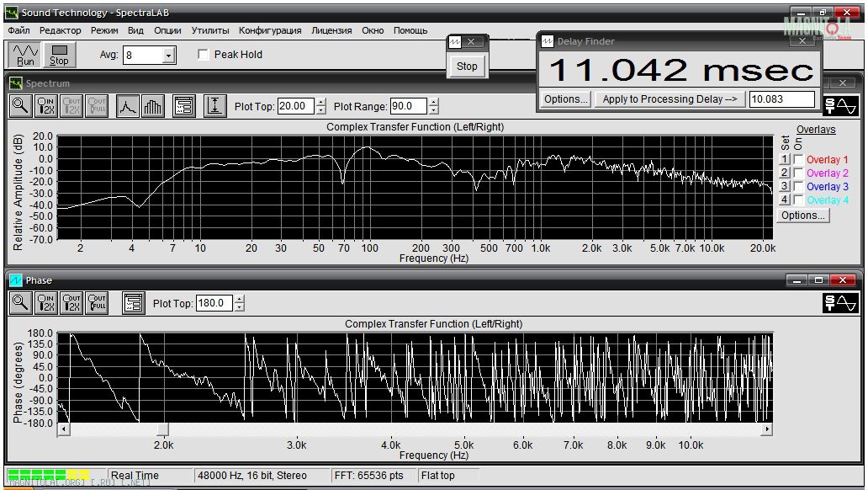Click Zoom Out Full icon in Phase toolbar
Viewport: 868px width, 490px height.
click(x=97, y=303)
